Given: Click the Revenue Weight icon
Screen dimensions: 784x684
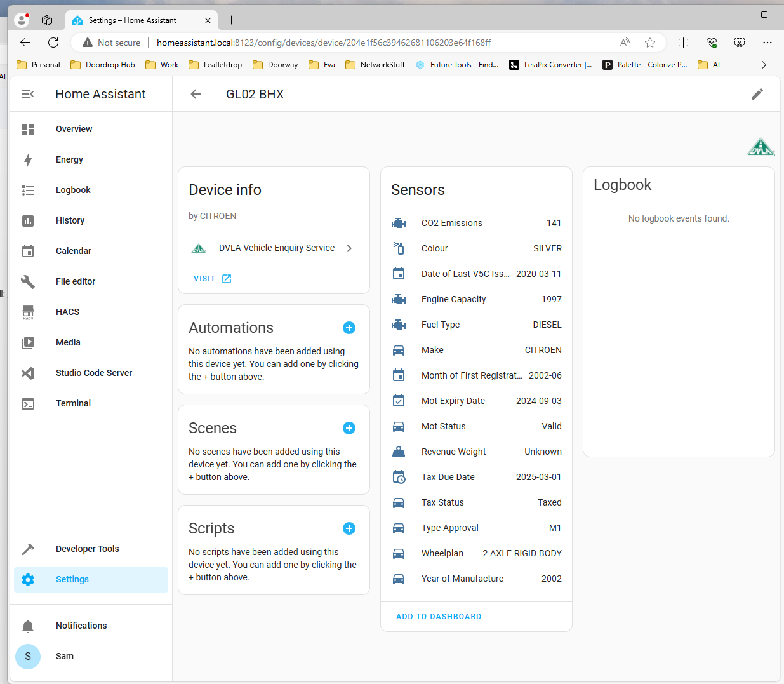Looking at the screenshot, I should (399, 452).
